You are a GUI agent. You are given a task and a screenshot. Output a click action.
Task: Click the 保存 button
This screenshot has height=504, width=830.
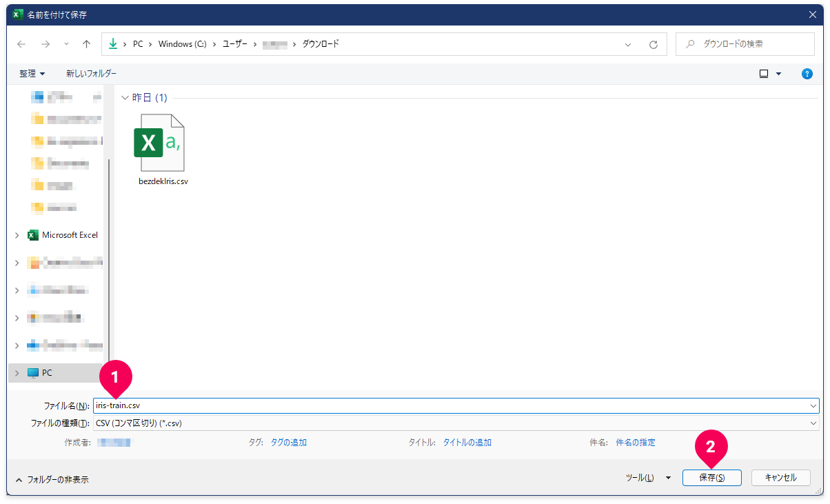(x=711, y=478)
